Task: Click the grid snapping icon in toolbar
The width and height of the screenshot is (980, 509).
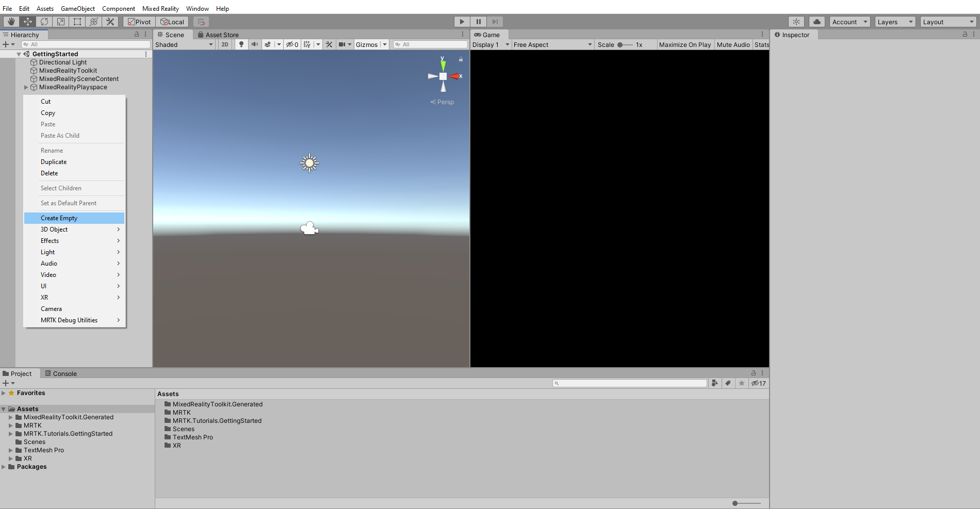Action: coord(201,22)
